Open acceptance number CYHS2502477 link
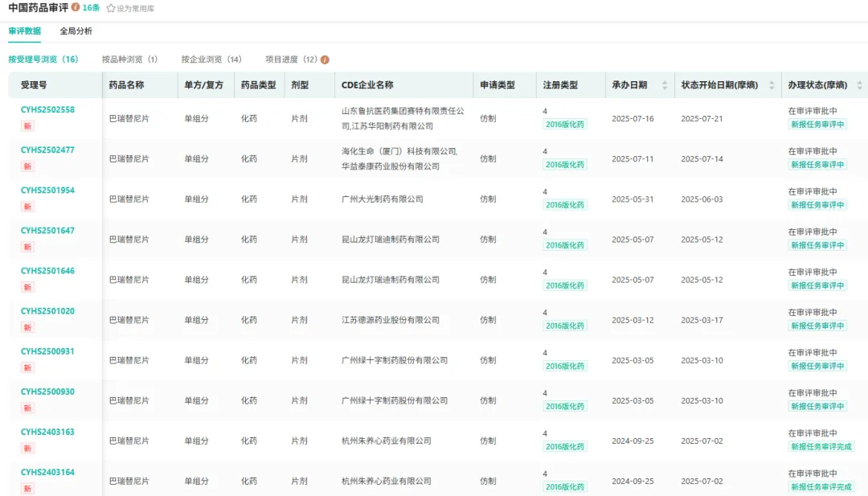 tap(47, 150)
